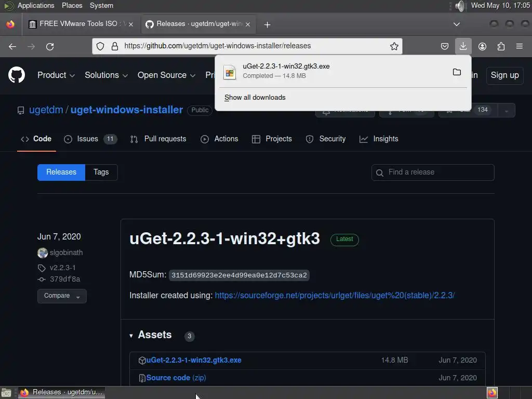
Task: Open the ugetdm owner link
Action: tap(46, 110)
